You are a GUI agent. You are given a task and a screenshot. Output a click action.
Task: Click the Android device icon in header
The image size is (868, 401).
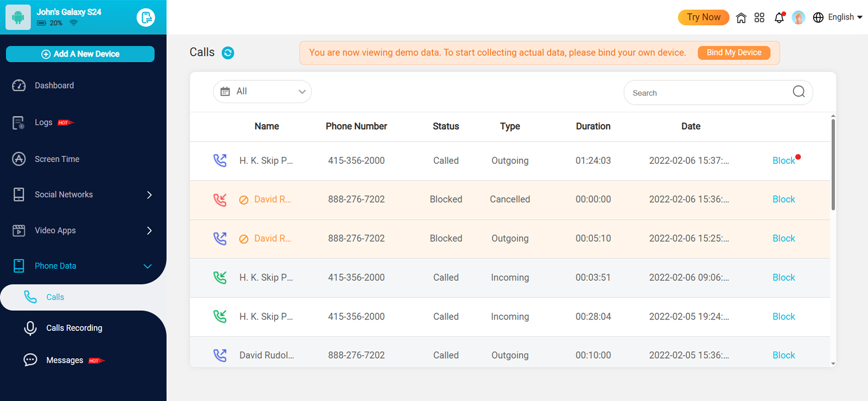18,17
